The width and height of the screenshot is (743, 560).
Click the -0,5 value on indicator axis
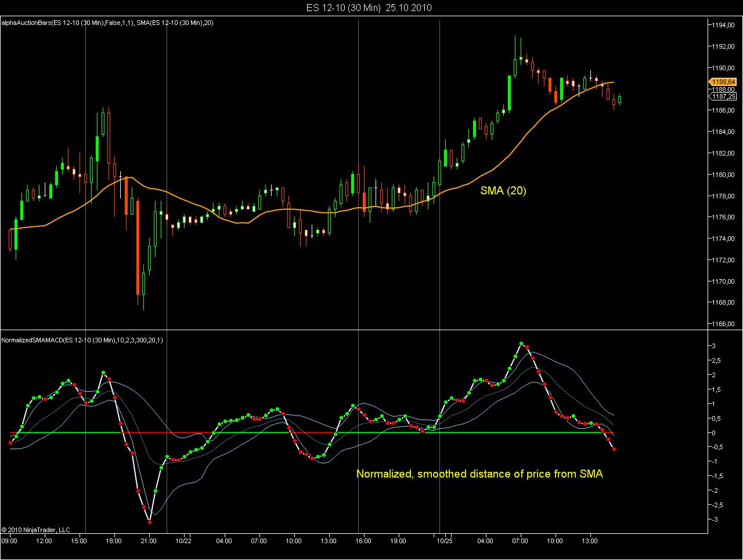(x=718, y=447)
